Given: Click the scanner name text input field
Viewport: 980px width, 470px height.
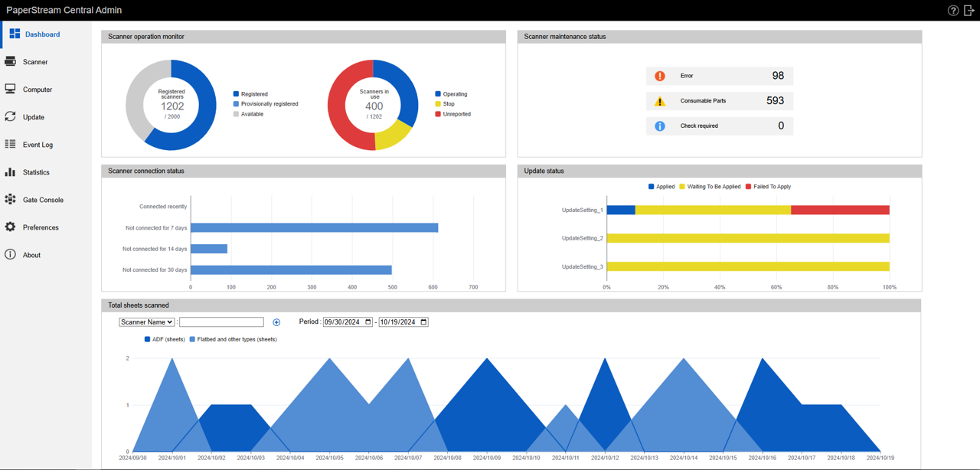Looking at the screenshot, I should click(221, 321).
